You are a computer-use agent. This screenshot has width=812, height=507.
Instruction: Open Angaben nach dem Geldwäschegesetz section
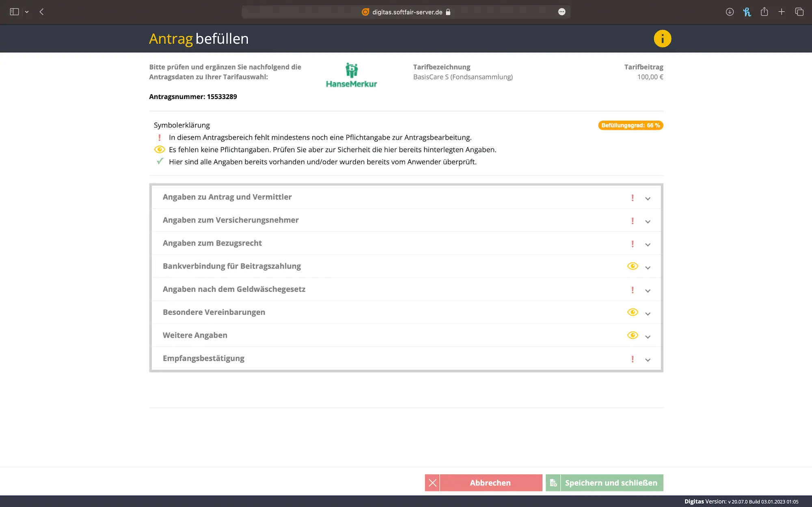coord(234,289)
